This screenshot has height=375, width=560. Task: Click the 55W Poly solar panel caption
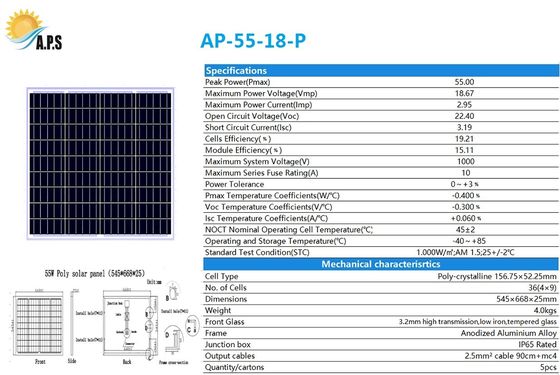(x=95, y=274)
